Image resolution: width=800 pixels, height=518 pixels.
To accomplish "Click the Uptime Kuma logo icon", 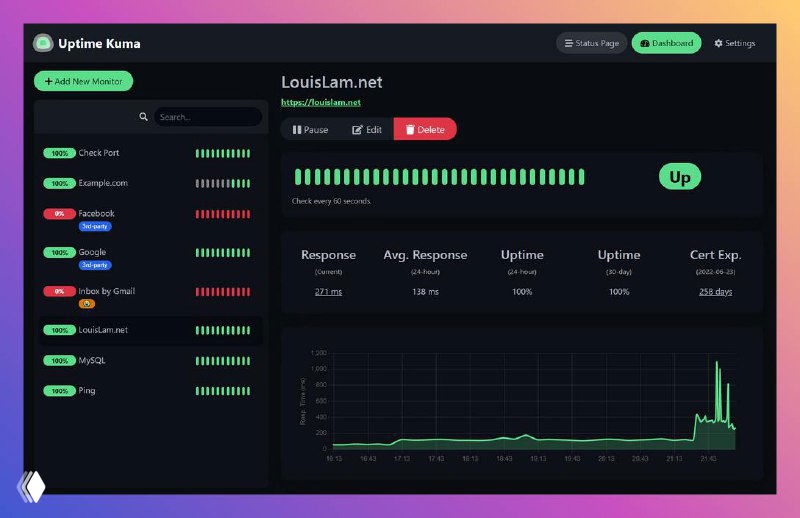I will tap(43, 43).
